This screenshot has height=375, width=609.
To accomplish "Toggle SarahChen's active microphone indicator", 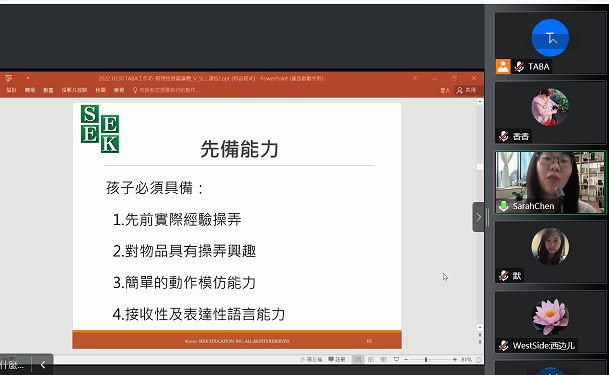I will pyautogui.click(x=503, y=206).
